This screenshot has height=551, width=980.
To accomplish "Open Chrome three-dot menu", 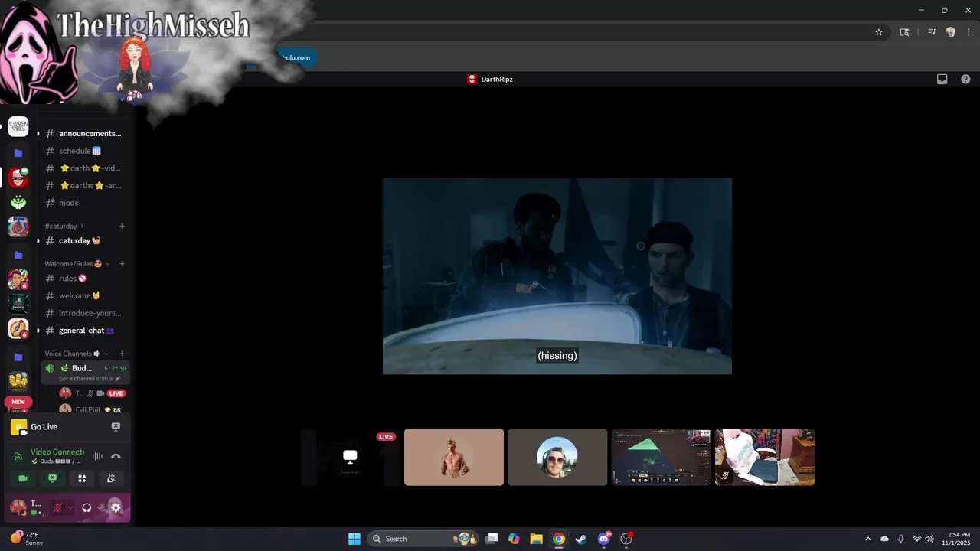I will point(969,32).
